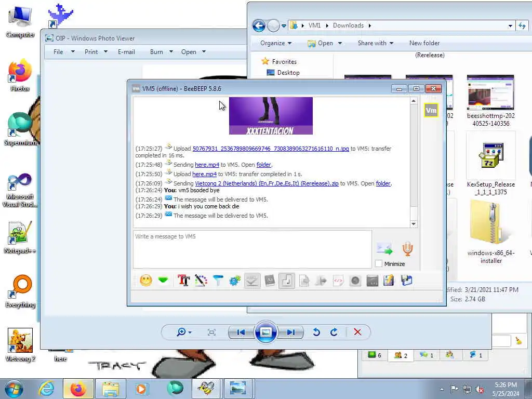Open folder link after the Vietcong zip
This screenshot has height=399, width=532.
pyautogui.click(x=383, y=183)
